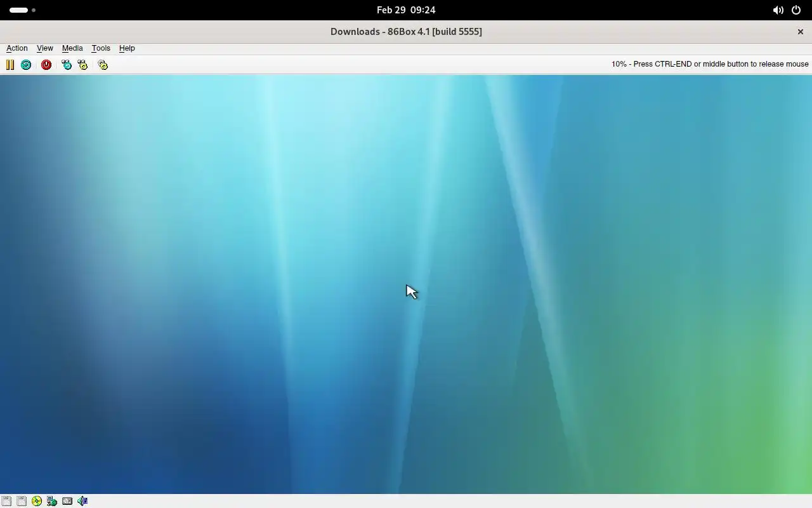Click inside the emulated Vista display area
This screenshot has width=812, height=508.
(x=406, y=284)
